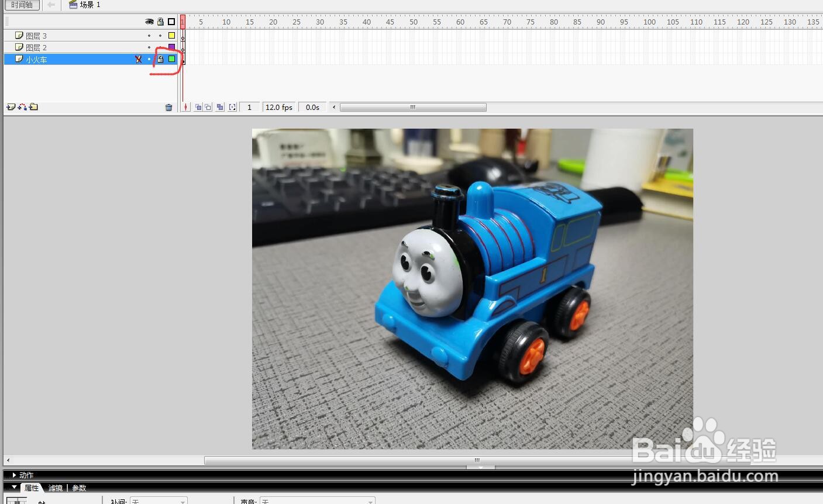Screen dimensions: 823x504
Task: Click the 12.0 fps frame rate field
Action: 279,108
